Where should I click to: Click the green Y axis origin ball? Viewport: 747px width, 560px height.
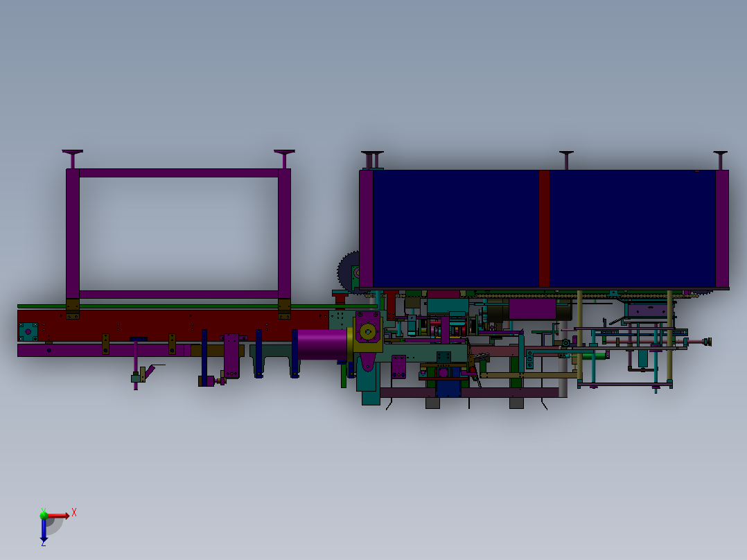(x=44, y=514)
